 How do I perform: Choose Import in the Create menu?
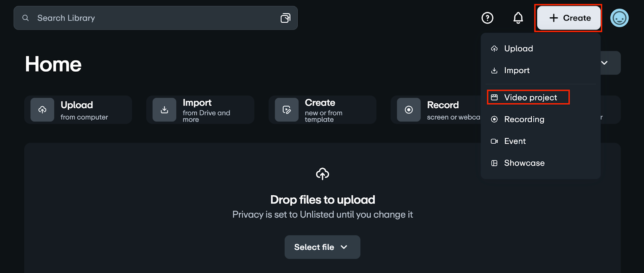click(x=517, y=70)
